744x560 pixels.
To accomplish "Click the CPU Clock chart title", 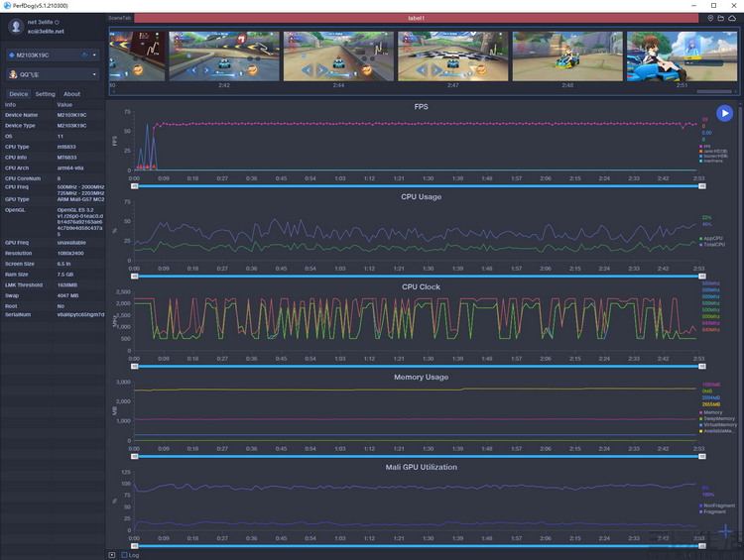I will click(421, 286).
